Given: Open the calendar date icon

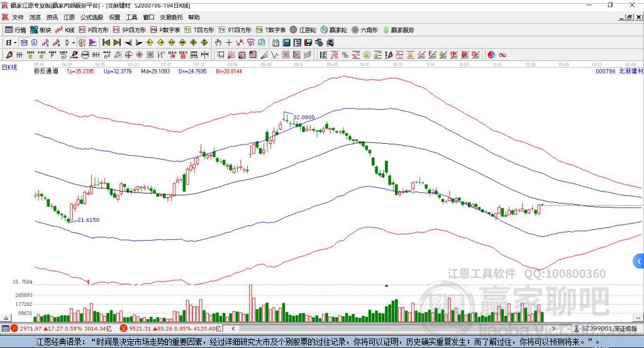Looking at the screenshot, I should pyautogui.click(x=275, y=43).
